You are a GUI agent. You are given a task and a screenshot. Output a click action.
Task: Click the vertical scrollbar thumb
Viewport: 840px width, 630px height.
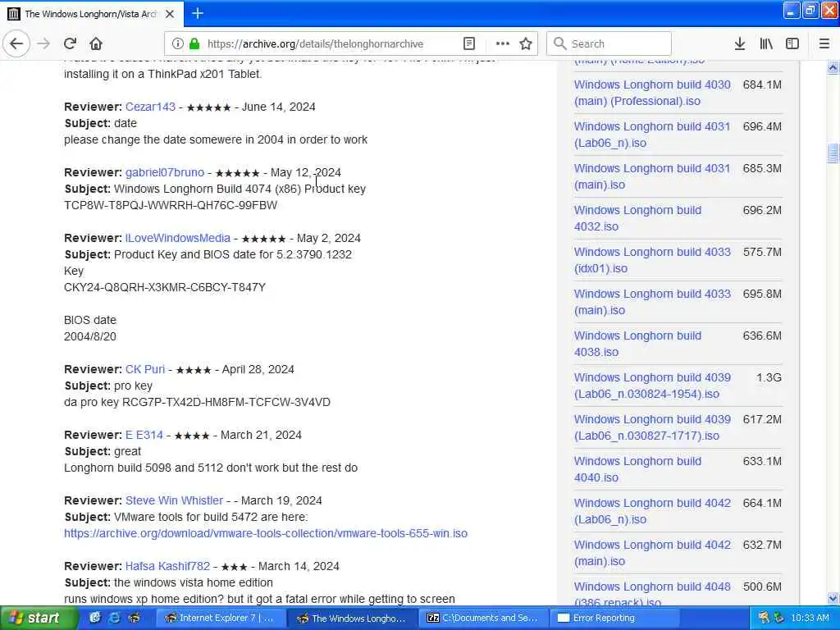pyautogui.click(x=833, y=153)
